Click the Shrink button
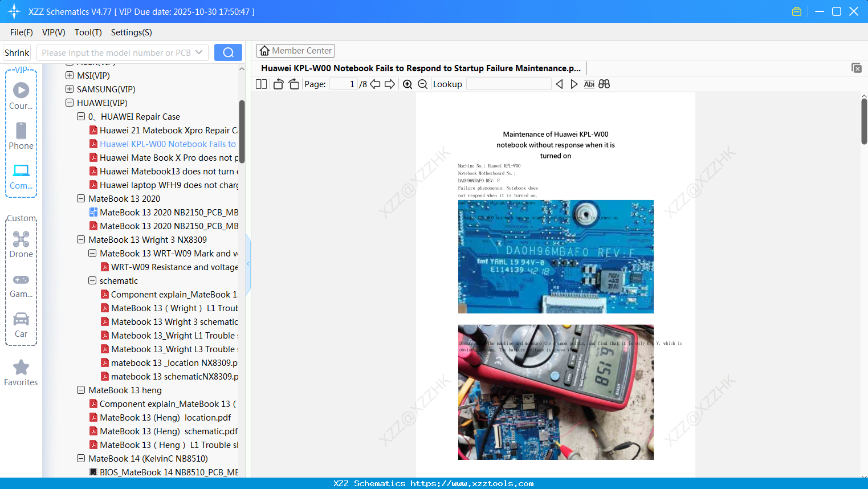 pos(17,52)
